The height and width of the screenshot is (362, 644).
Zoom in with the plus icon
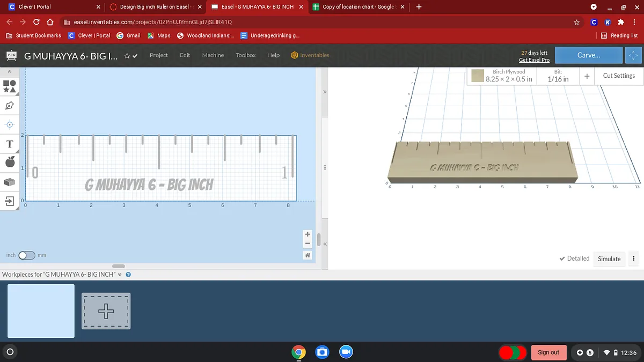point(308,234)
